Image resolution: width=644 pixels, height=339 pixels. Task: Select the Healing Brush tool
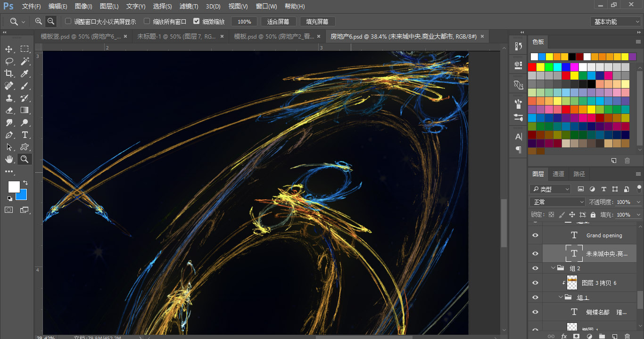9,86
